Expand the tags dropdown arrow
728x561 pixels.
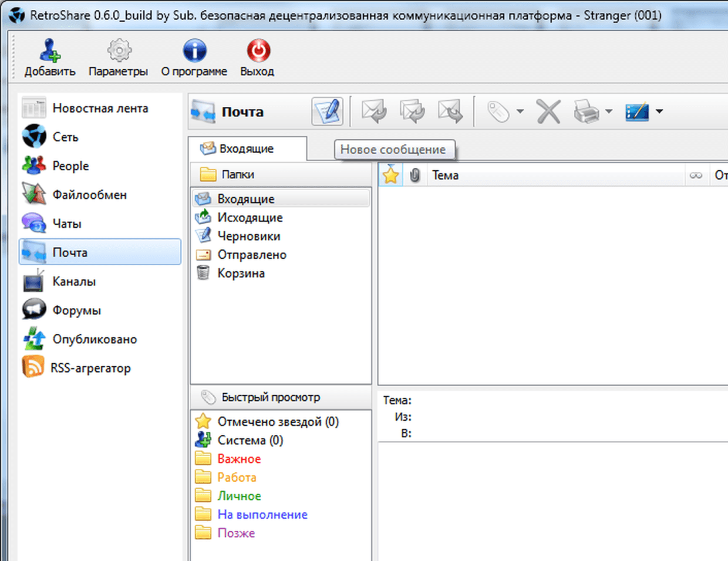coord(520,111)
